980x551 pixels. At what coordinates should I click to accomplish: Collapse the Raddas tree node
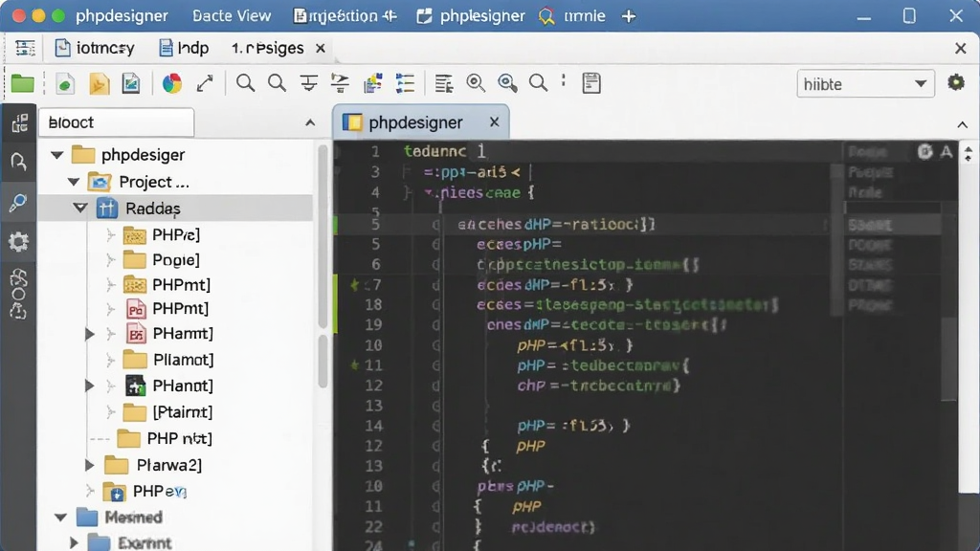80,208
